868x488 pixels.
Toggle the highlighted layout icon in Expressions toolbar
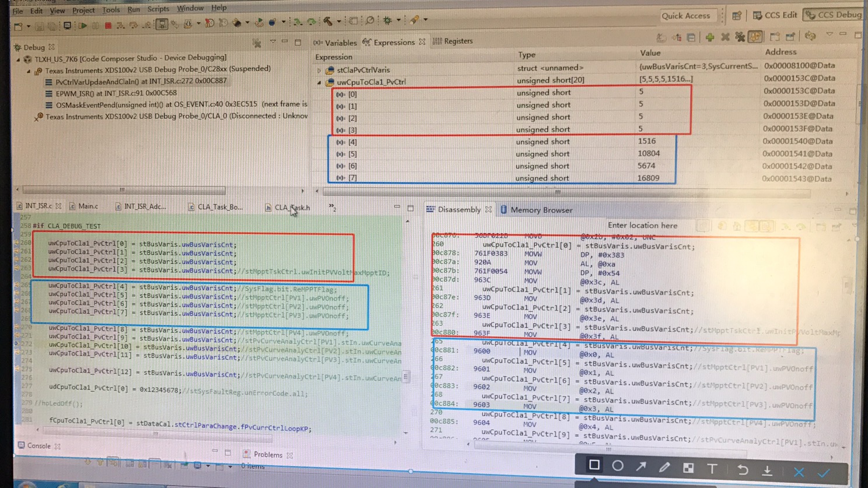pos(755,36)
